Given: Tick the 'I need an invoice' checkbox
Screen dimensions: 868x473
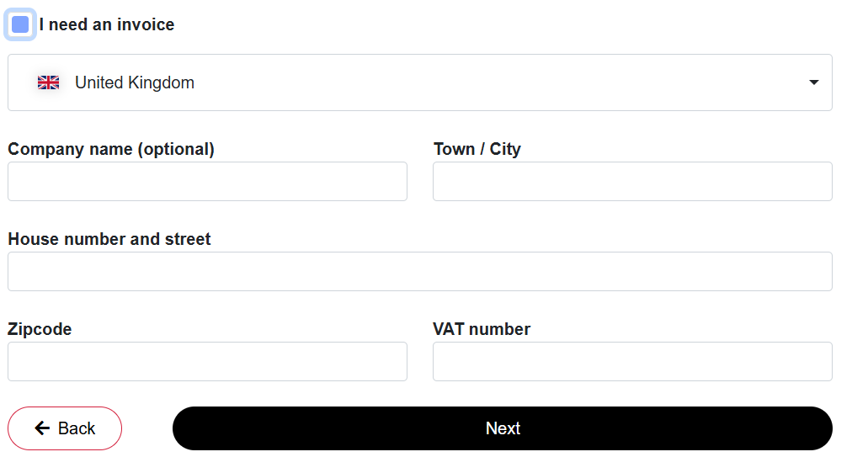Looking at the screenshot, I should coord(20,24).
